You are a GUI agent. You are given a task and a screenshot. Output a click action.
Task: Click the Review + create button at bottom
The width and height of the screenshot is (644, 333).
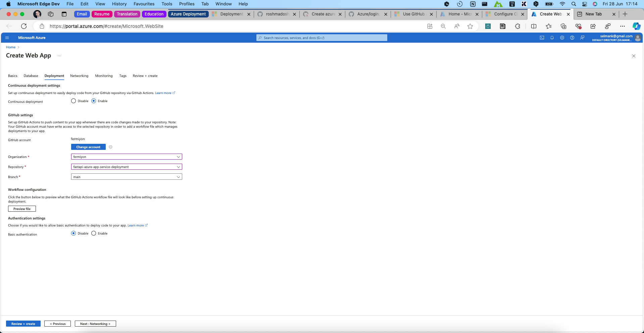click(x=23, y=324)
